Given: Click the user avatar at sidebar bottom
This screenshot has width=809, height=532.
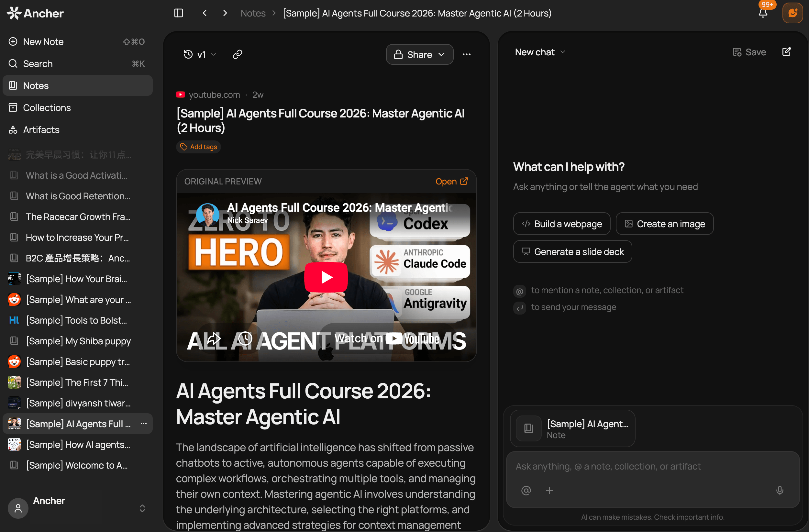Looking at the screenshot, I should [x=18, y=508].
